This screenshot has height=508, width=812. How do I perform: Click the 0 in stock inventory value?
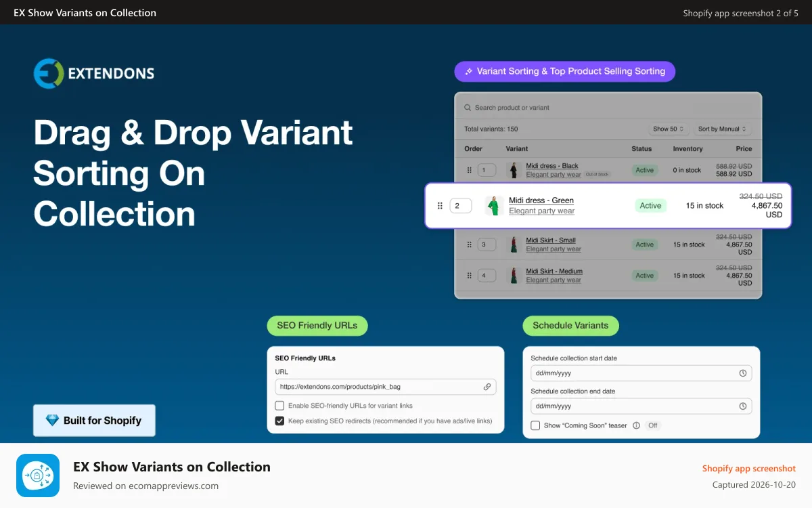687,170
